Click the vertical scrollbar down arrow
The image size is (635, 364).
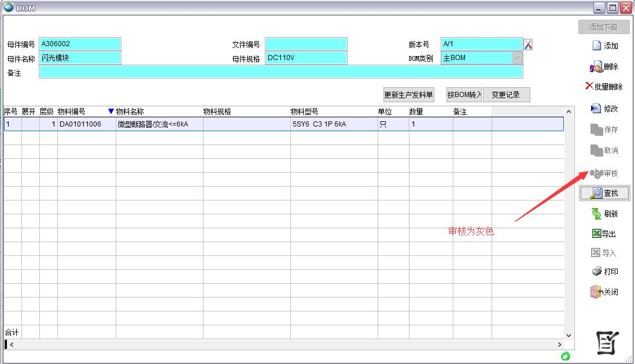coord(568,335)
